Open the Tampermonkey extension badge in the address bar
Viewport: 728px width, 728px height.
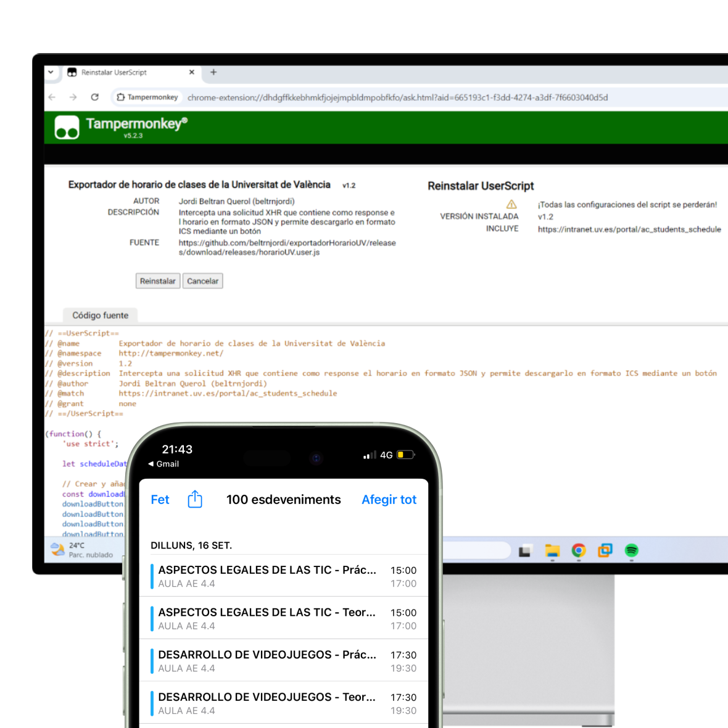tap(147, 97)
